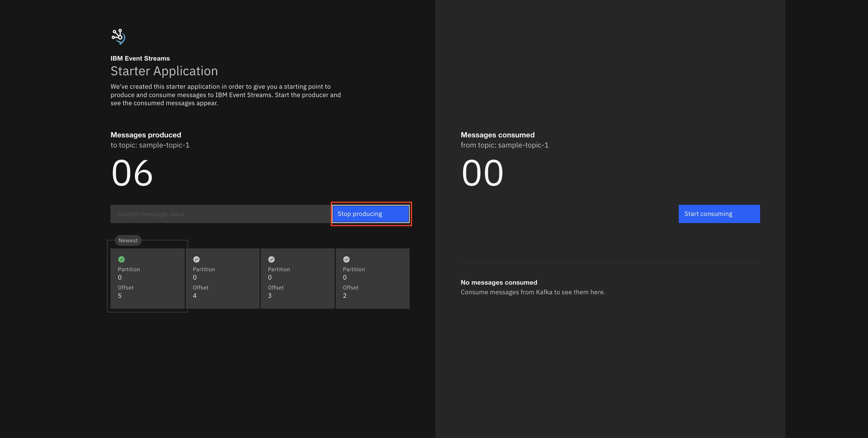The image size is (868, 438).
Task: Open the message card with offset 2
Action: pyautogui.click(x=373, y=279)
